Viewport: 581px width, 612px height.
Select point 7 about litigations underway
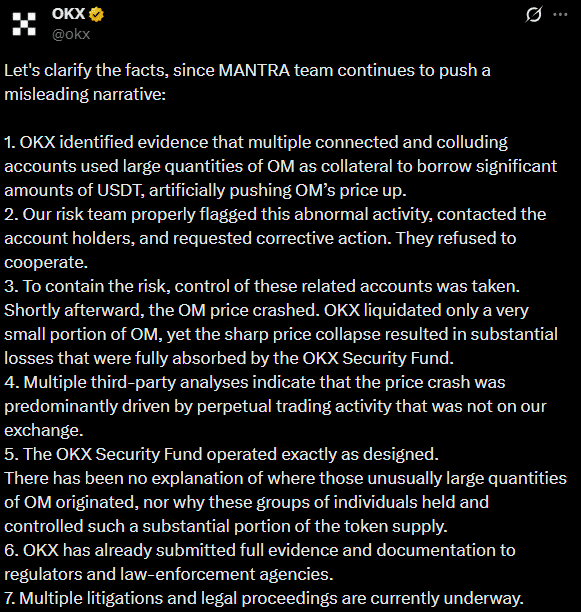click(x=264, y=598)
